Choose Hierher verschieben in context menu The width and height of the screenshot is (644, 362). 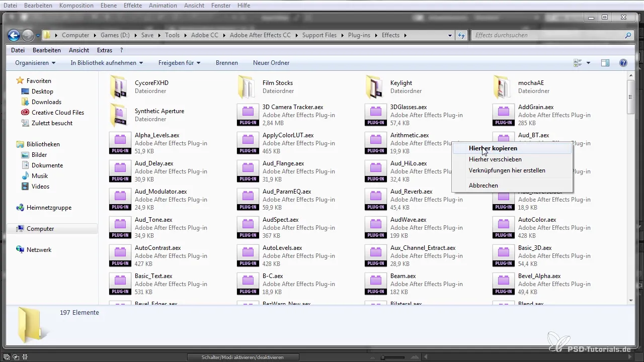point(512,159)
